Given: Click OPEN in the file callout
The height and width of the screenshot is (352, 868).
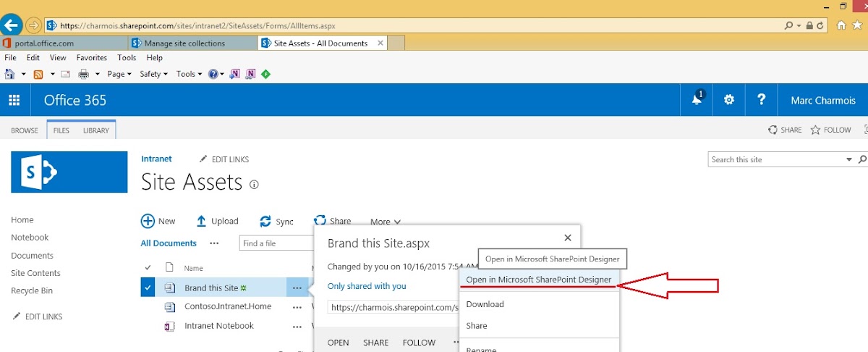Looking at the screenshot, I should click(x=339, y=343).
